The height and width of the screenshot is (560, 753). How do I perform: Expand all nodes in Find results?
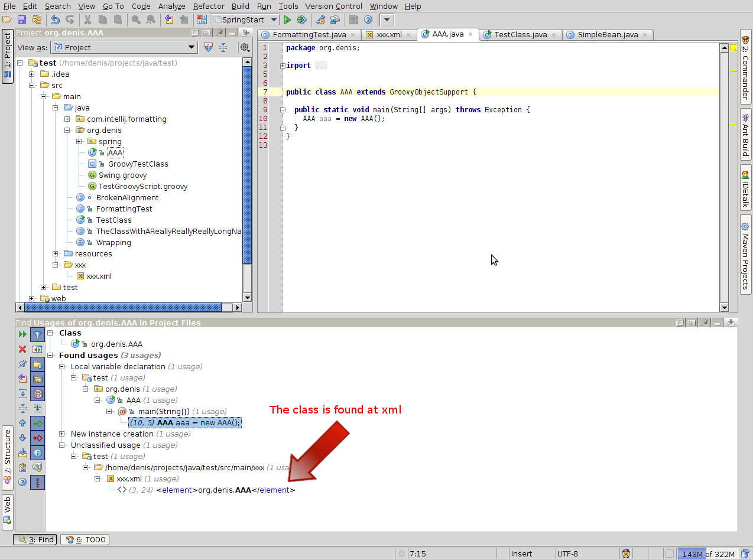(22, 393)
